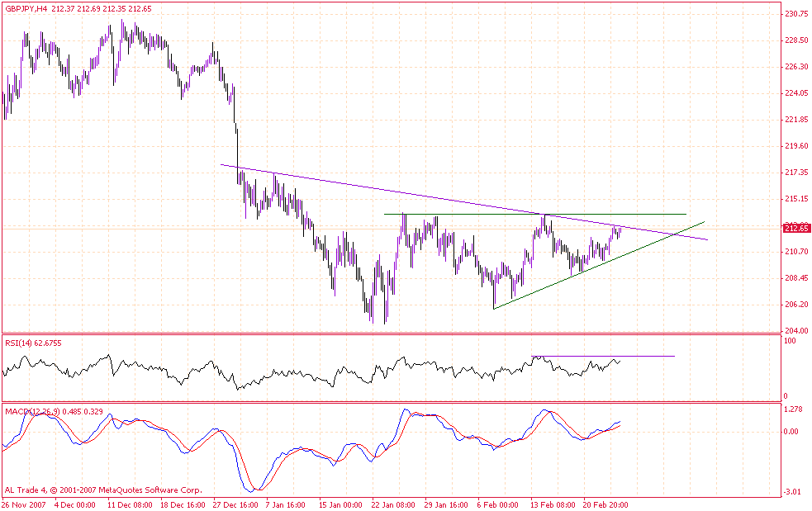Click the RSI scale value 100
812x511 pixels.
point(791,340)
